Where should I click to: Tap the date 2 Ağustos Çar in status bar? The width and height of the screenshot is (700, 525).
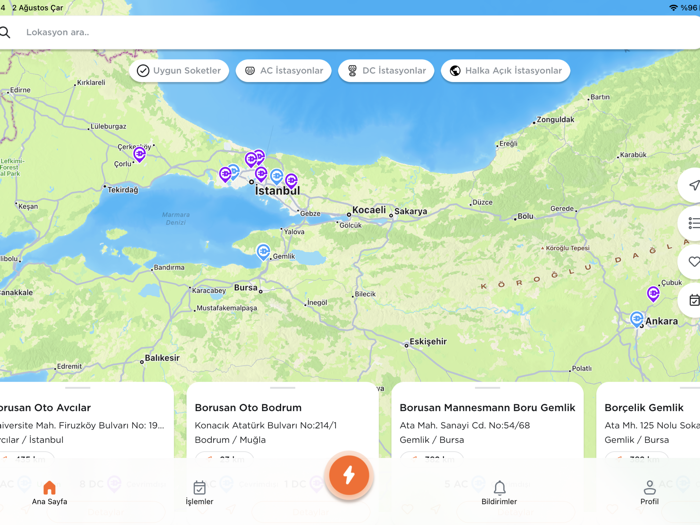38,8
